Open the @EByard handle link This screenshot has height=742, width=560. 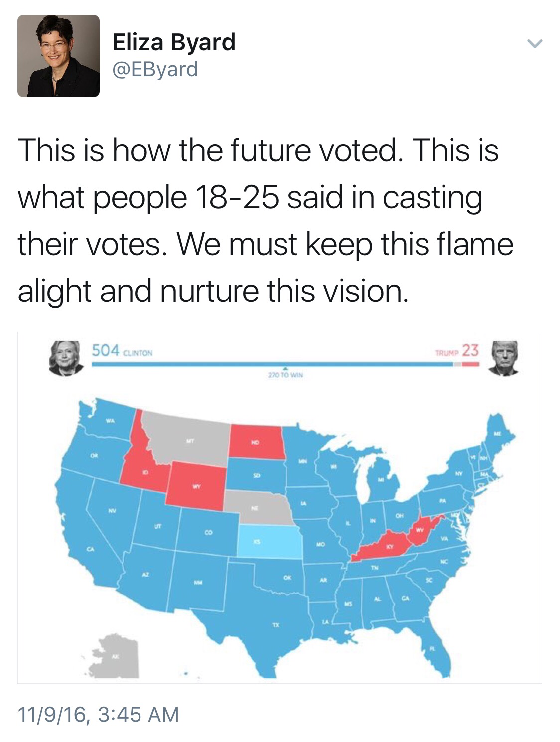155,69
